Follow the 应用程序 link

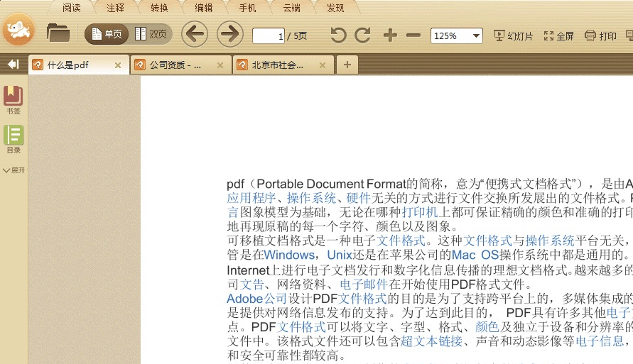(251, 198)
